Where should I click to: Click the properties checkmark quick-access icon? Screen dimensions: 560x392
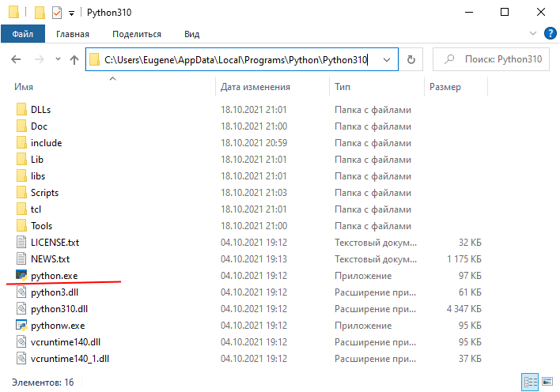pyautogui.click(x=57, y=13)
